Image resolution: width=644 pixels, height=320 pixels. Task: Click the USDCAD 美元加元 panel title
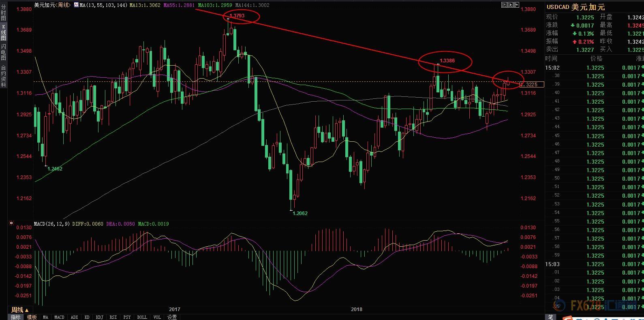576,7
